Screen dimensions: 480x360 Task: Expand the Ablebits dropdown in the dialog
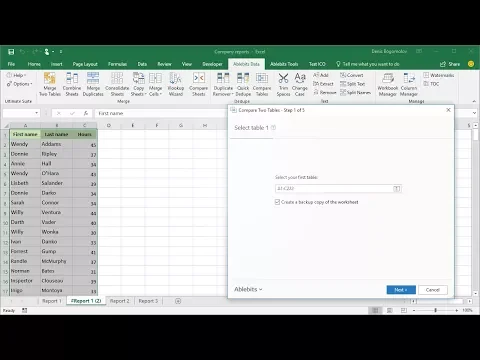[x=248, y=289]
